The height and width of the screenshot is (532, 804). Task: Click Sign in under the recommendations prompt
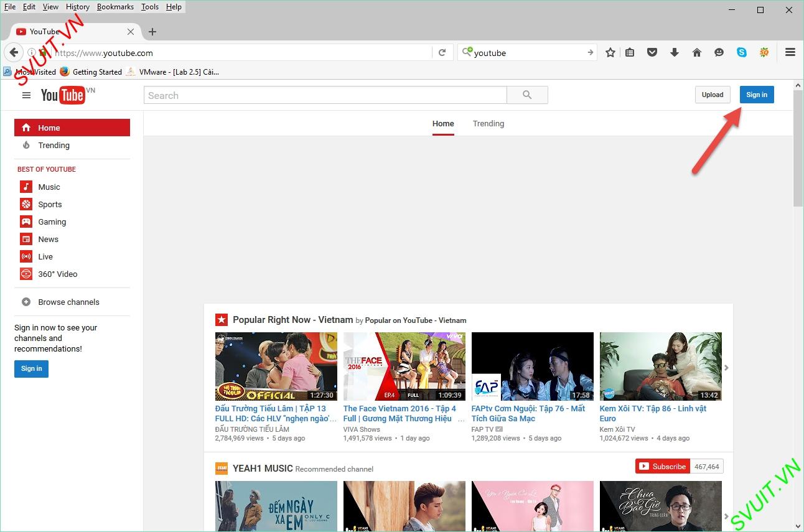pos(31,368)
